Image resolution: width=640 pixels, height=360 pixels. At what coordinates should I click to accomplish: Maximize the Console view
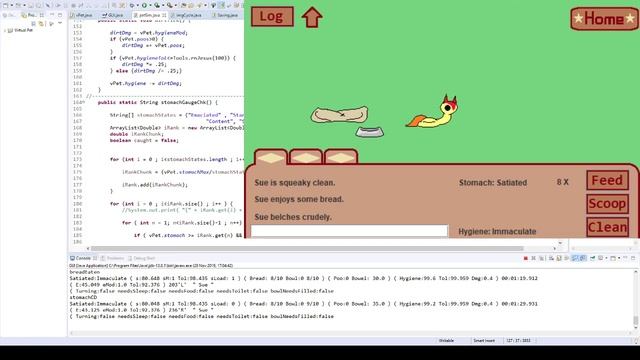point(633,258)
